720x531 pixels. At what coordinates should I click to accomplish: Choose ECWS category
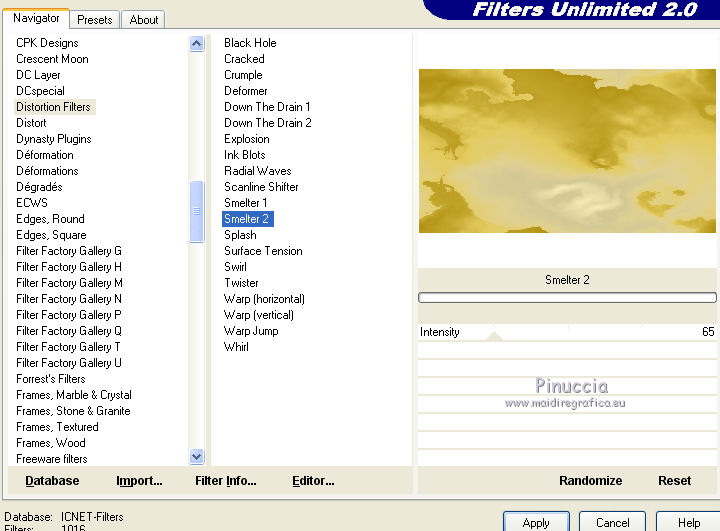(32, 203)
